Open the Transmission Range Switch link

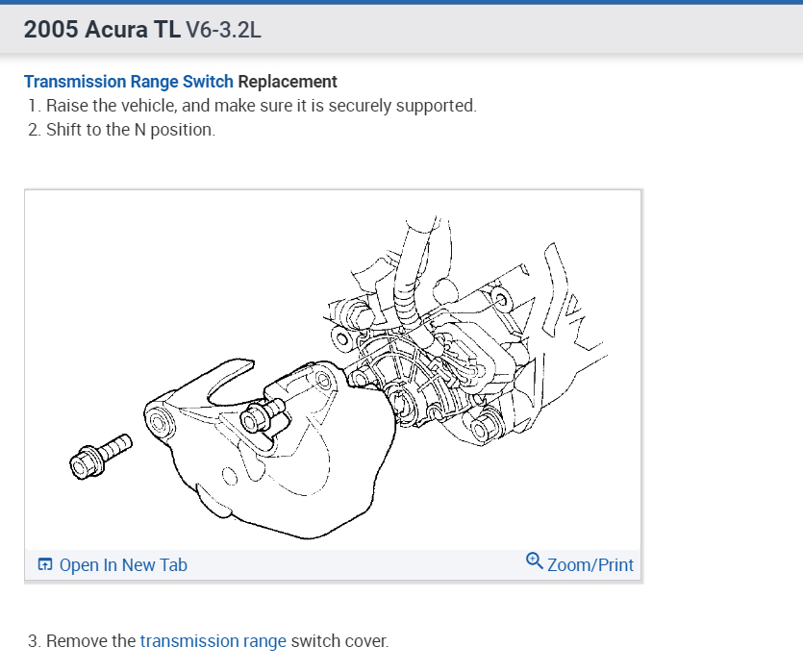tap(128, 82)
